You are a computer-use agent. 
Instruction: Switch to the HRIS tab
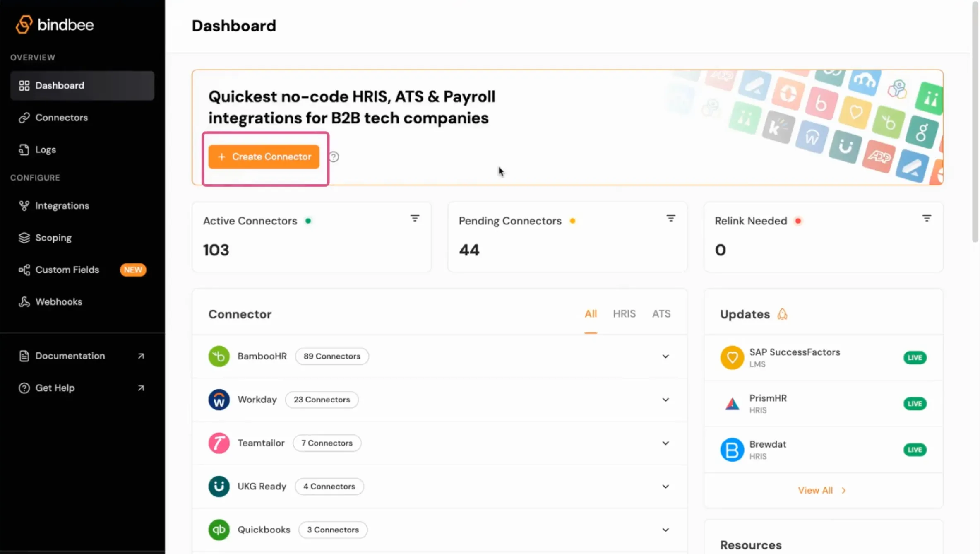(x=624, y=314)
